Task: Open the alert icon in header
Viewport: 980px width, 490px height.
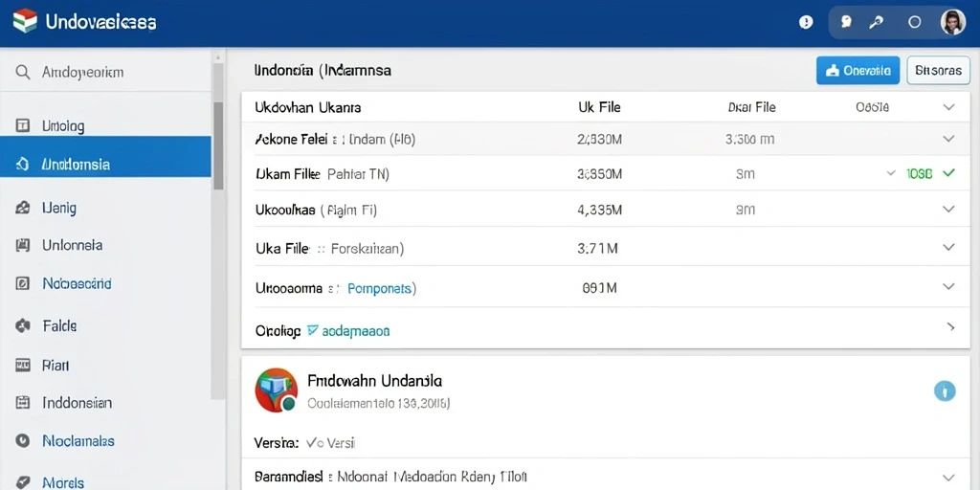Action: 806,23
